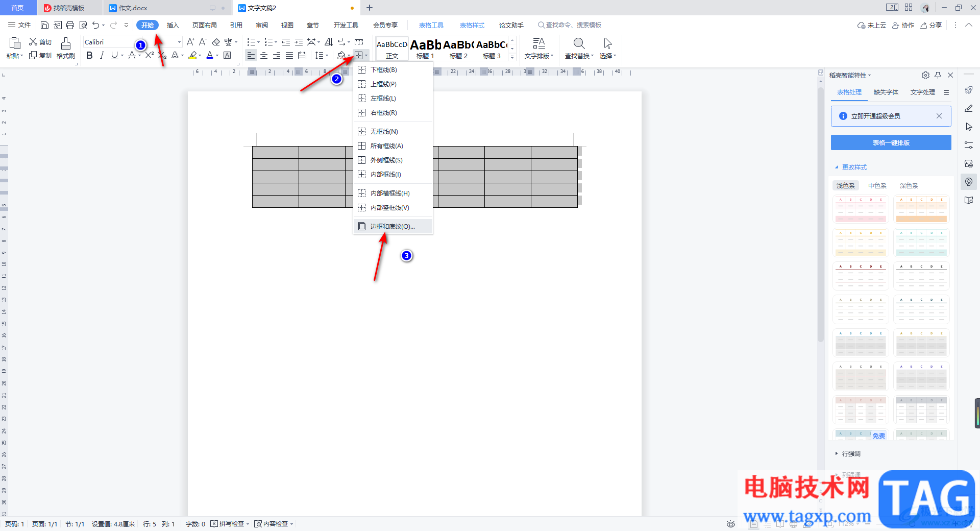Click the Redo arrow icon

(113, 25)
